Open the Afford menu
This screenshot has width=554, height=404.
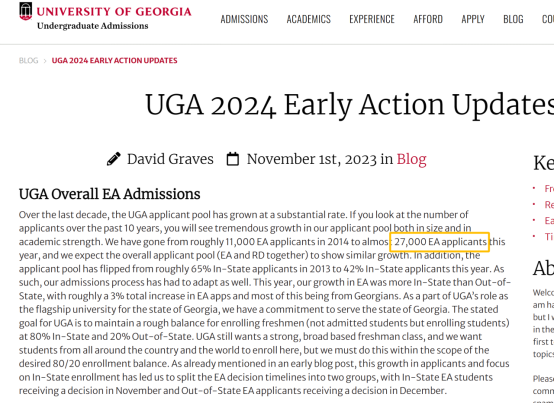(x=428, y=19)
